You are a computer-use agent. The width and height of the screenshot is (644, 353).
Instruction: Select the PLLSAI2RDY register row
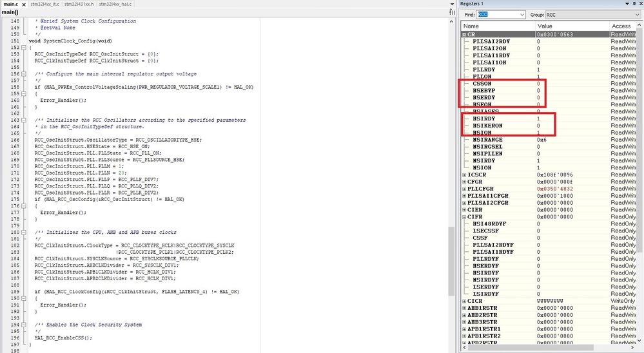(x=549, y=41)
